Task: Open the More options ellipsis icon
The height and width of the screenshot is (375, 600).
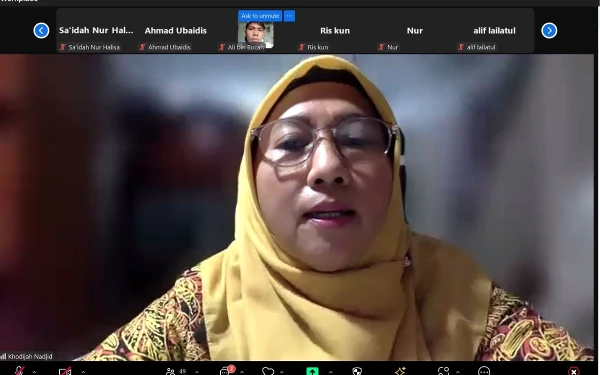Action: [x=484, y=371]
